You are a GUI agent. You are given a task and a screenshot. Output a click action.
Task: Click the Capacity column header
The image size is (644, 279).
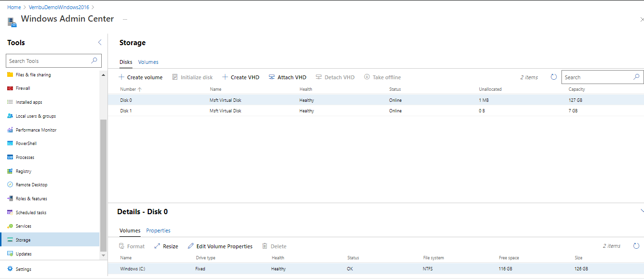tap(577, 89)
